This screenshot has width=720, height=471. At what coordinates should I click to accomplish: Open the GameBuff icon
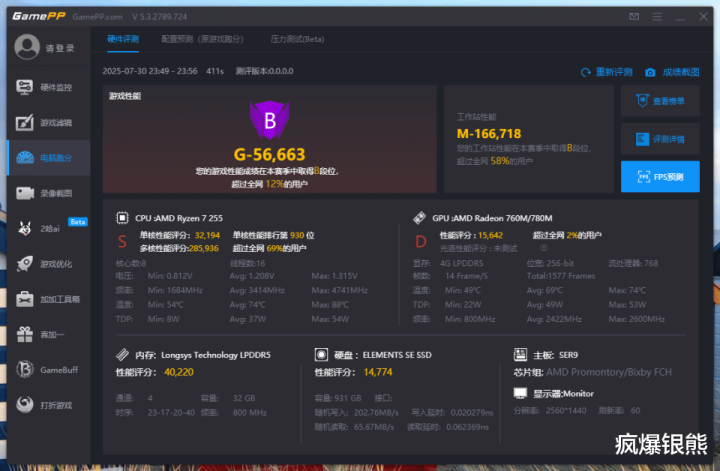pos(25,370)
